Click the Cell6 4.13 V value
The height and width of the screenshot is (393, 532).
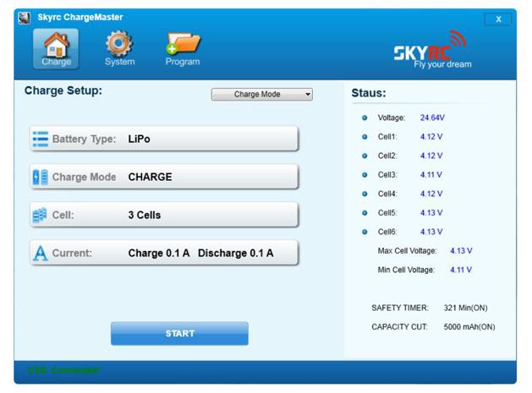tap(431, 232)
